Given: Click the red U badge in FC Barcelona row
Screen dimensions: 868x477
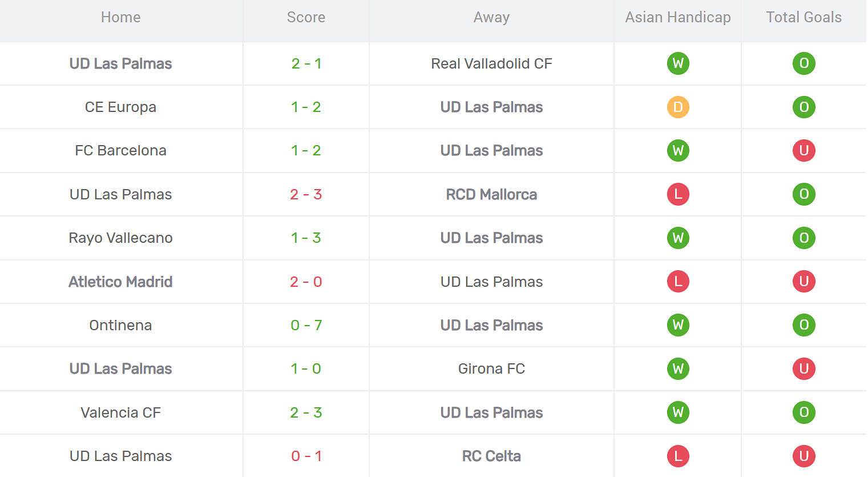Looking at the screenshot, I should pyautogui.click(x=804, y=150).
